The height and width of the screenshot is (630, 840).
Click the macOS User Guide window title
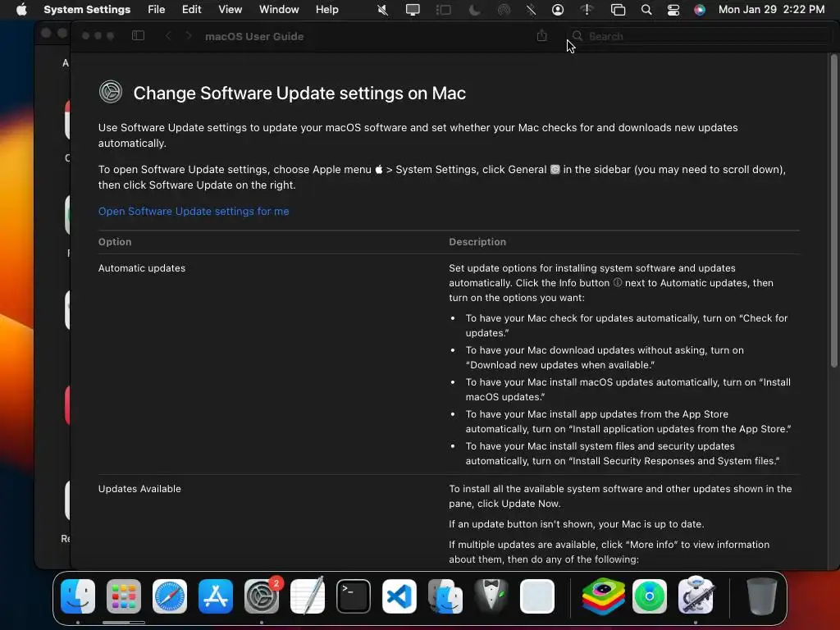(254, 36)
